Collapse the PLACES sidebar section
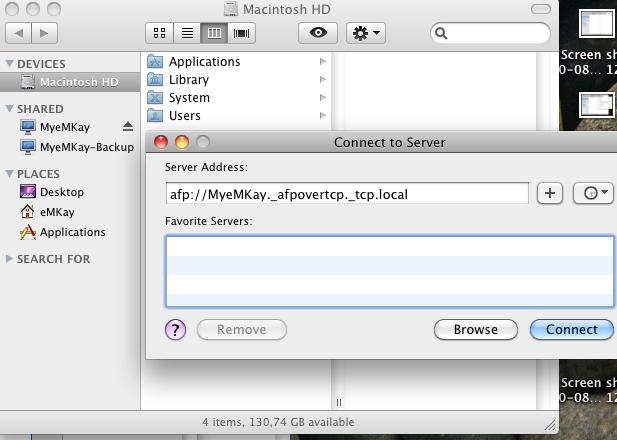The image size is (617, 440). [9, 174]
